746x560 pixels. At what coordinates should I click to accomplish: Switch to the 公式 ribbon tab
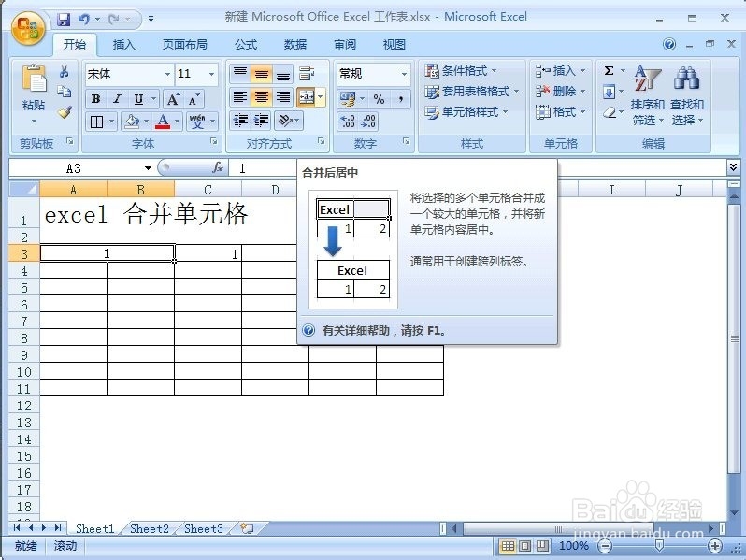coord(246,45)
